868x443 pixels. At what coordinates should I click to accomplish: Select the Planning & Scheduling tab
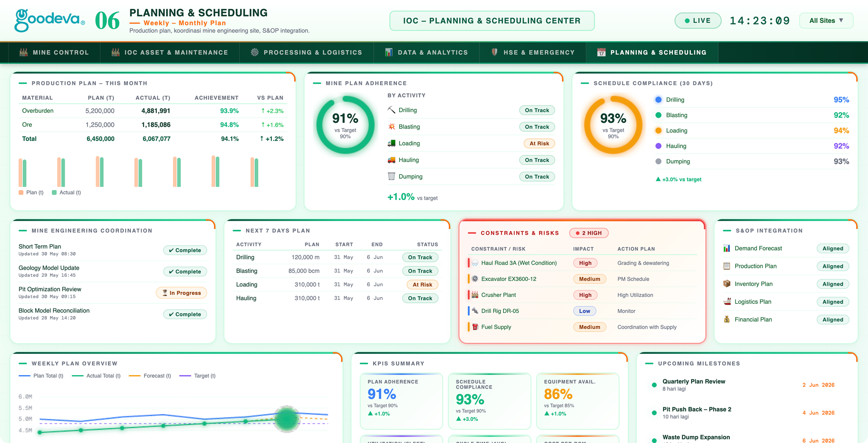tap(652, 52)
